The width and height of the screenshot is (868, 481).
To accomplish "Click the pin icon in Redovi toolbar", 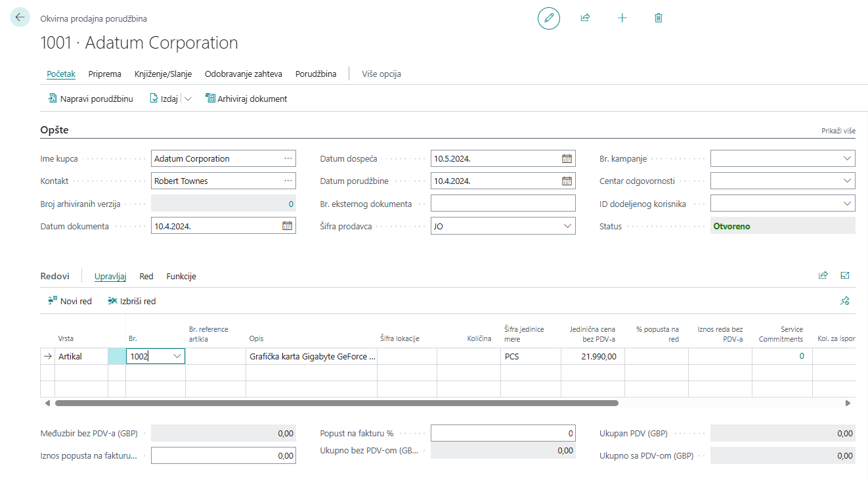I will click(x=845, y=301).
